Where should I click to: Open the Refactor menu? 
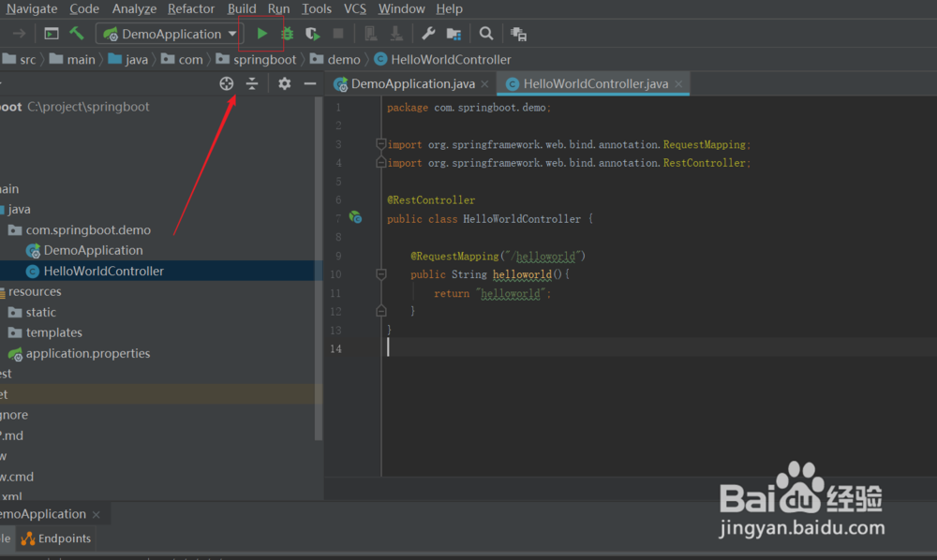point(191,9)
